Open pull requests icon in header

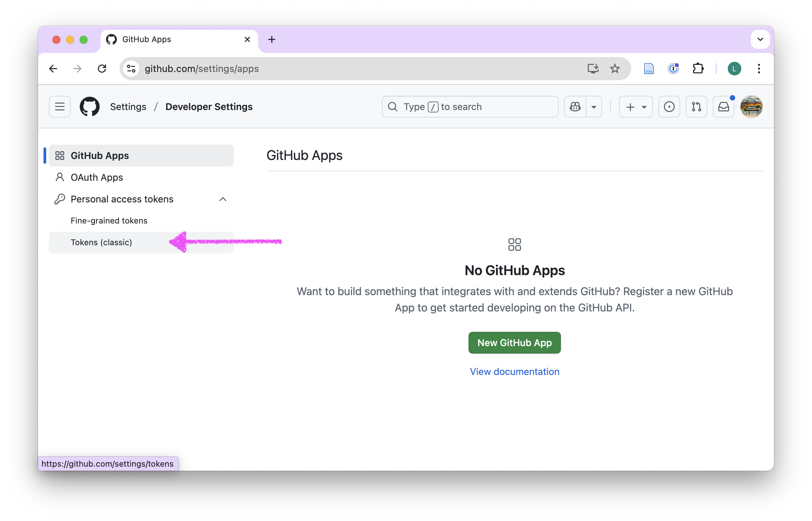tap(696, 107)
